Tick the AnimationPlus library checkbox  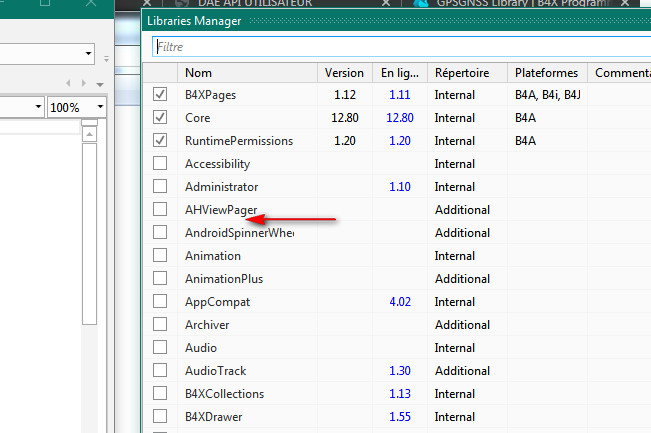tap(160, 278)
